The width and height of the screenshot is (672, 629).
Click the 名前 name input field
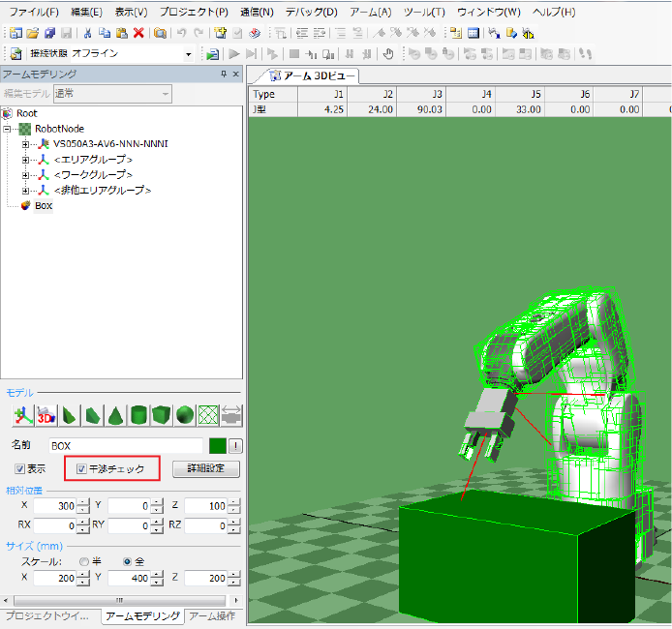click(x=126, y=445)
